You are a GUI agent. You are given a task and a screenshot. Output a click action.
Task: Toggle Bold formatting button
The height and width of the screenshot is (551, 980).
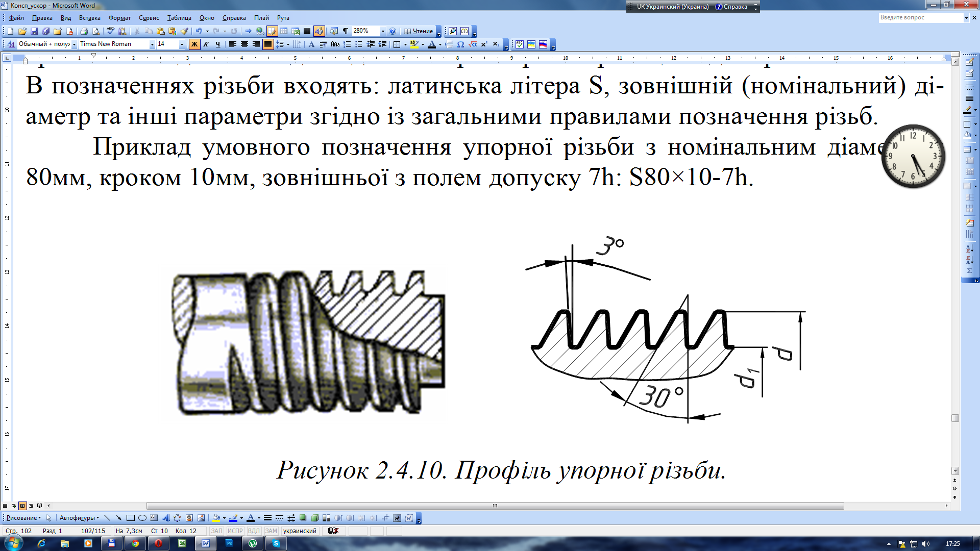194,44
